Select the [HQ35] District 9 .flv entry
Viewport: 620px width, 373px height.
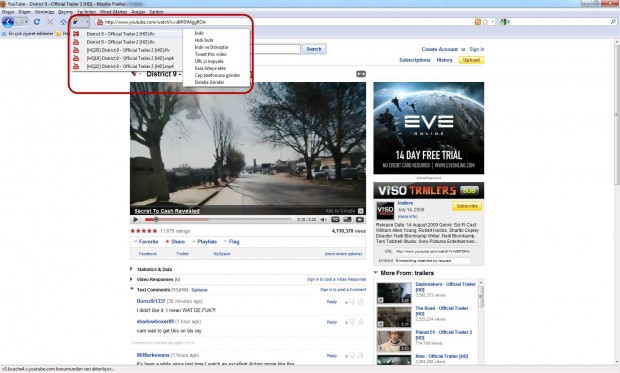point(127,50)
